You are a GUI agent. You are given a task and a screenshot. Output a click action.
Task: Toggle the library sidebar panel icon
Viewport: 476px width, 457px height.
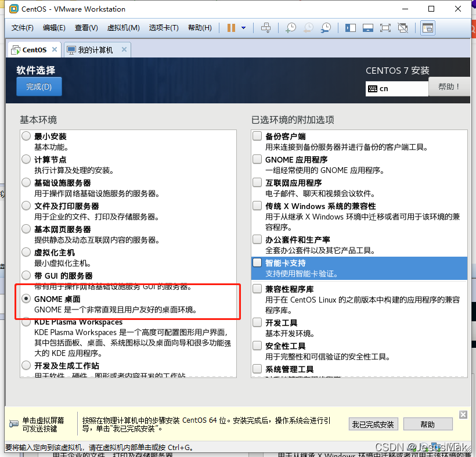click(350, 27)
